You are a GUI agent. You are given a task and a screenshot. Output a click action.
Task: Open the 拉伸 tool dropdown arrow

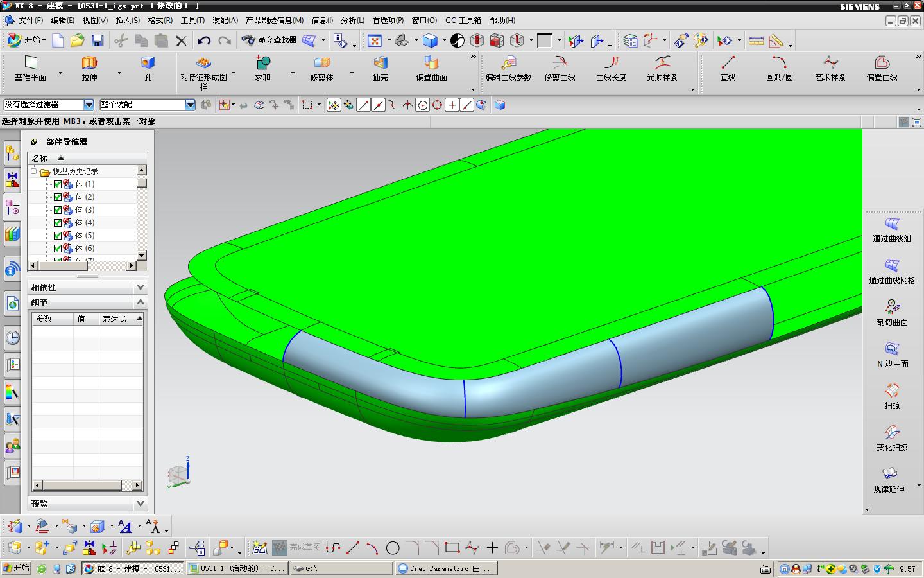tap(119, 73)
